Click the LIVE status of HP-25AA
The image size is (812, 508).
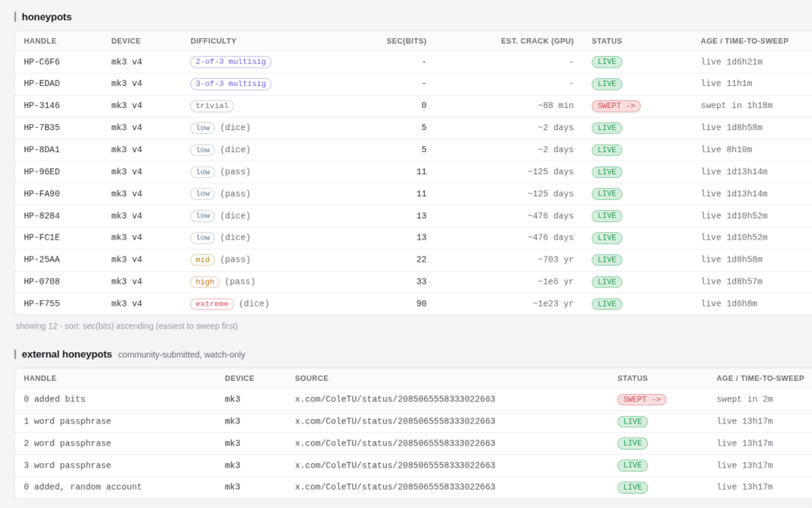click(x=607, y=259)
